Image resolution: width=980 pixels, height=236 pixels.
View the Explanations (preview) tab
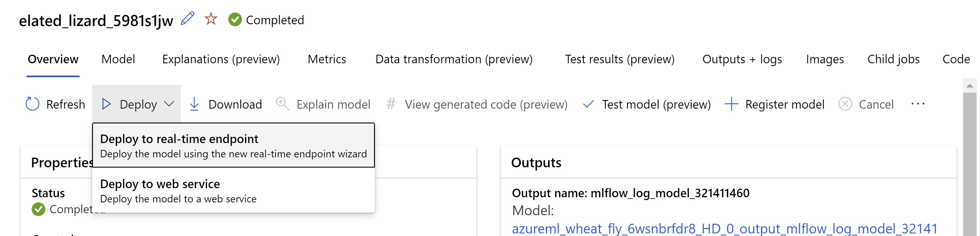221,59
